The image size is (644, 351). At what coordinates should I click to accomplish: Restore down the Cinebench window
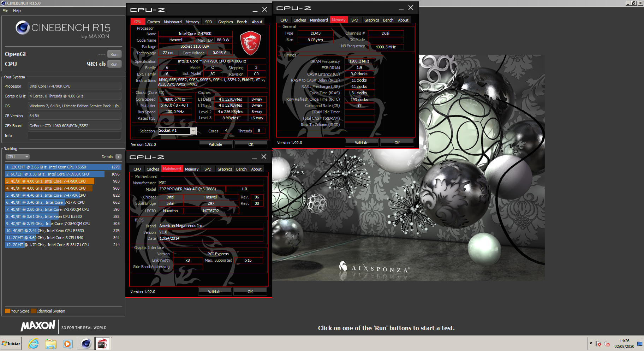click(634, 3)
